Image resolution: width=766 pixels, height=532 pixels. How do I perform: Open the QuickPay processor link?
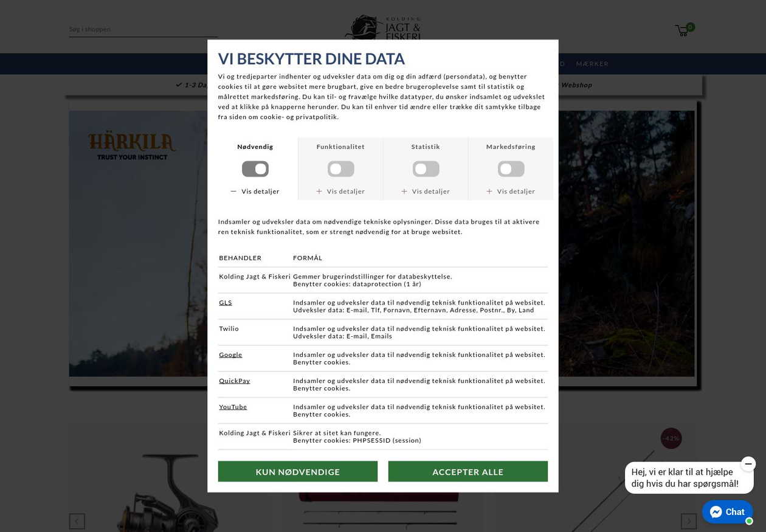click(235, 381)
